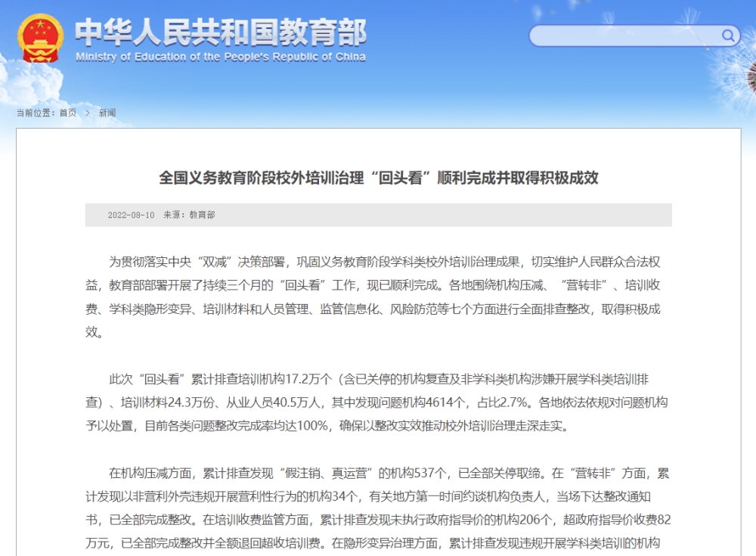The width and height of the screenshot is (756, 556).
Task: Click the 来源：教育部 source label
Action: pos(189,216)
